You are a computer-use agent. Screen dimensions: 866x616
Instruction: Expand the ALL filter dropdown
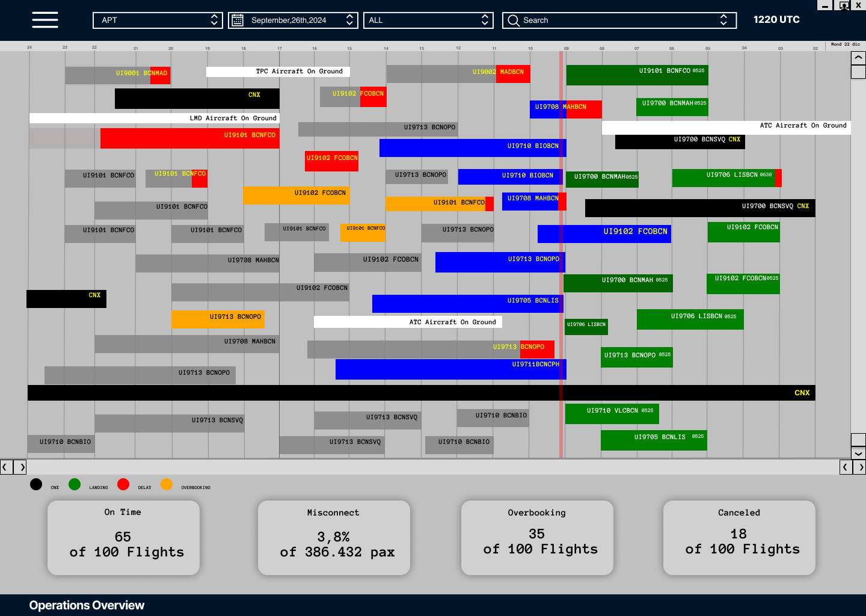click(428, 20)
